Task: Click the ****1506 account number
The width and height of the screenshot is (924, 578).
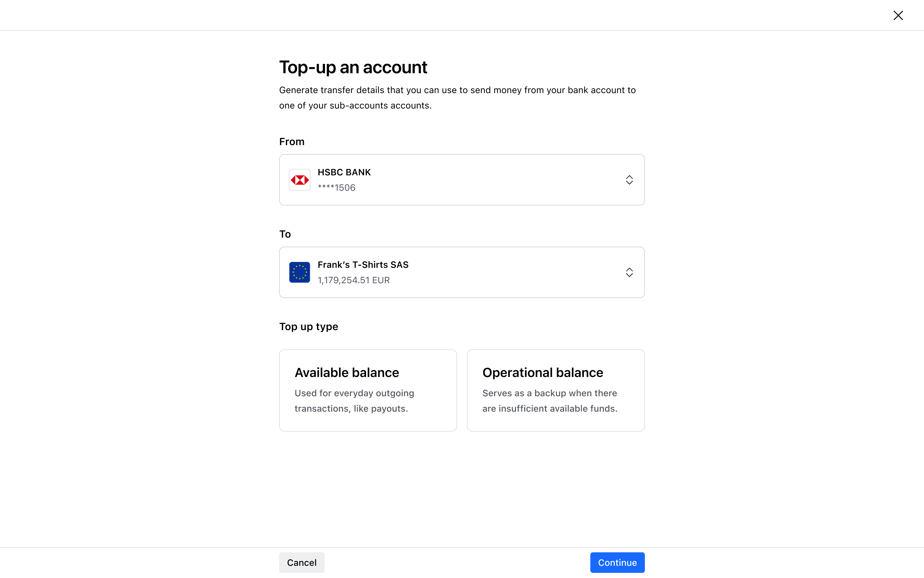Action: point(336,188)
